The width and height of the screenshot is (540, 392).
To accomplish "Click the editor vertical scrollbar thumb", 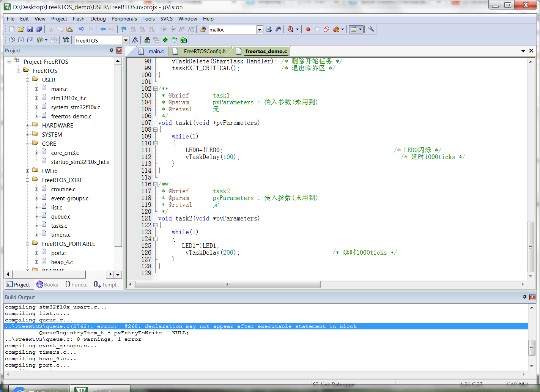I will [x=531, y=247].
